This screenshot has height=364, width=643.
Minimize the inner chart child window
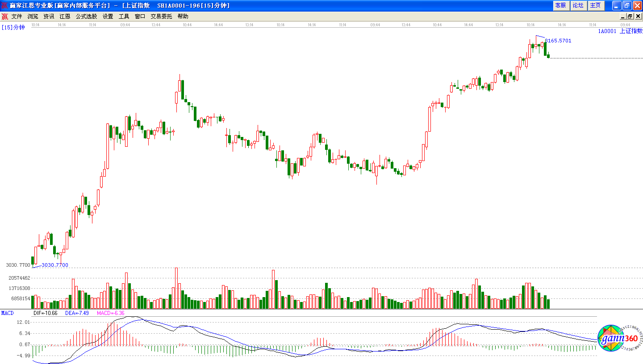click(x=623, y=17)
